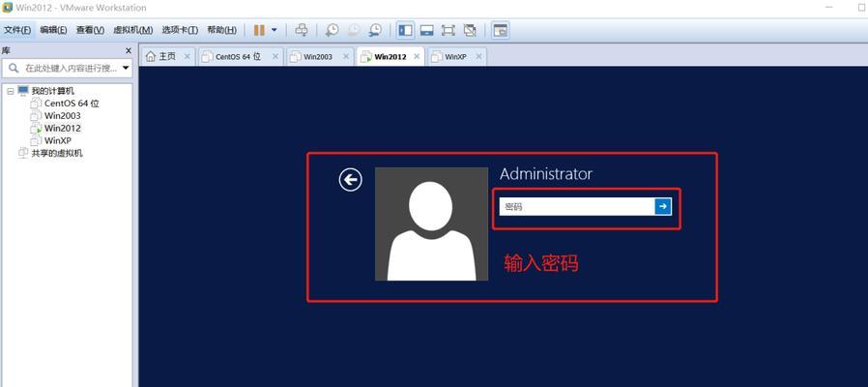Switch to the CentOS 64 位 tab
The width and height of the screenshot is (868, 387).
pos(241,56)
